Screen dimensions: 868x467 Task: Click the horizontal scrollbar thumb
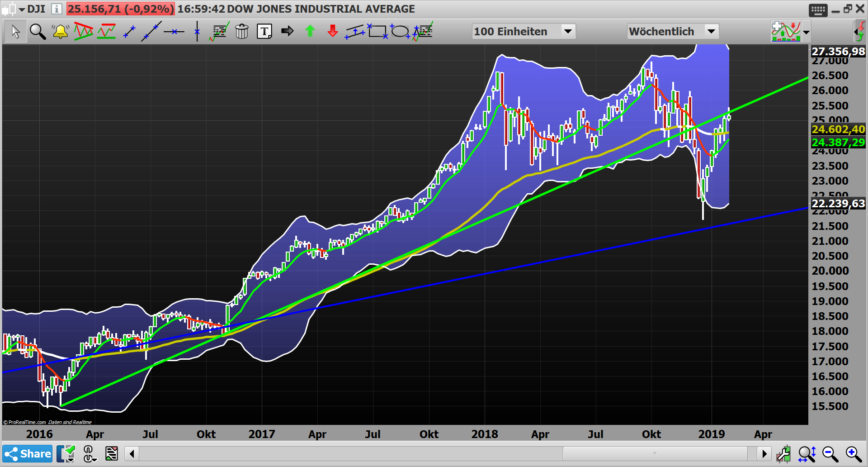coord(655,453)
